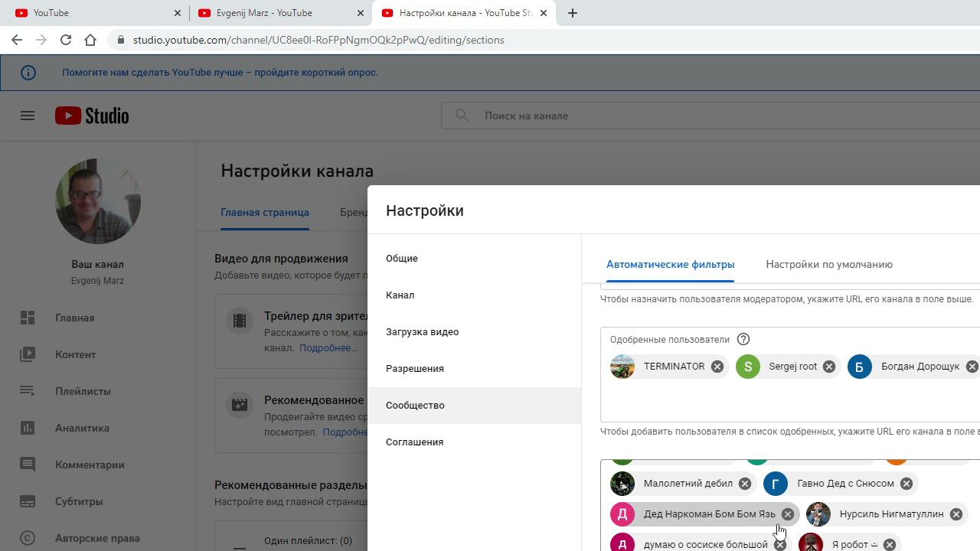
Task: Select Общие in settings menu
Action: tap(474, 259)
